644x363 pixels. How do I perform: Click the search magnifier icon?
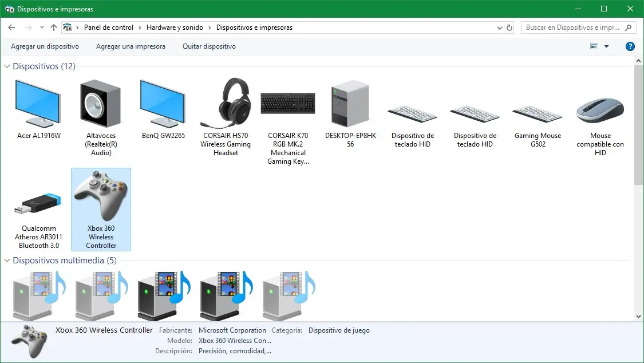[628, 27]
